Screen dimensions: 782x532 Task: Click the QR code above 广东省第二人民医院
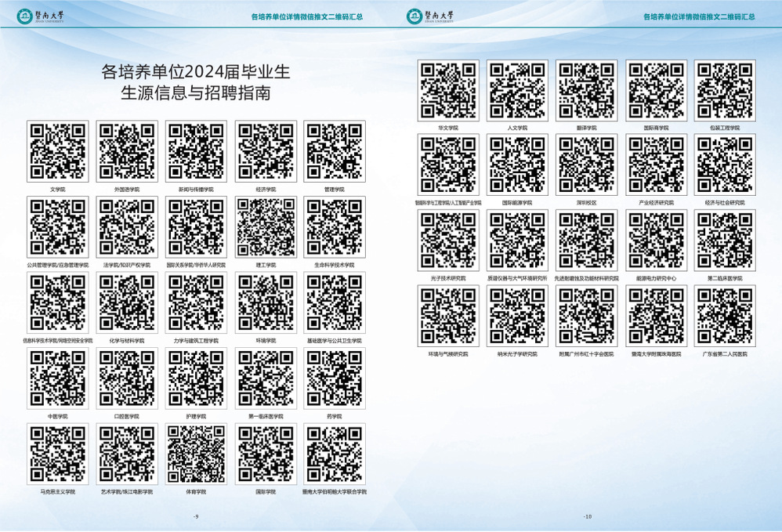[725, 316]
